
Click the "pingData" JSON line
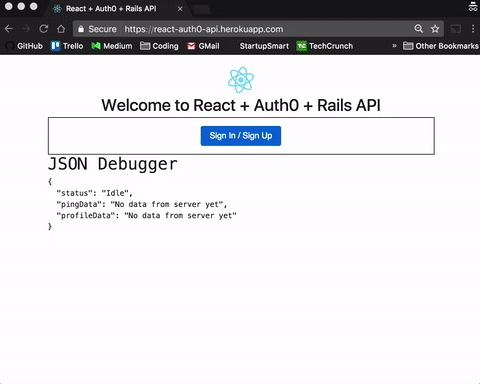[x=142, y=204]
